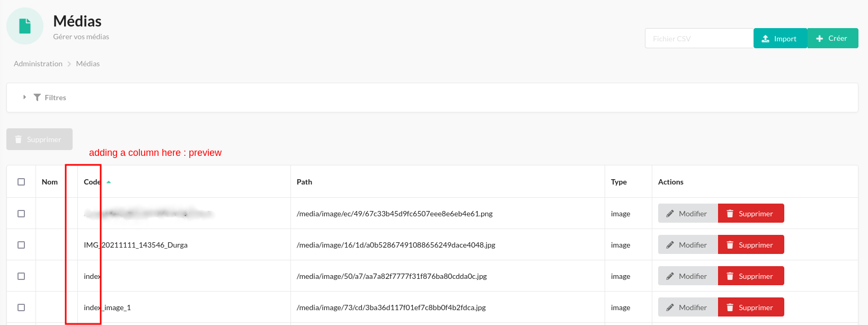The image size is (868, 325).
Task: Click the upload icon on Import button
Action: [766, 39]
